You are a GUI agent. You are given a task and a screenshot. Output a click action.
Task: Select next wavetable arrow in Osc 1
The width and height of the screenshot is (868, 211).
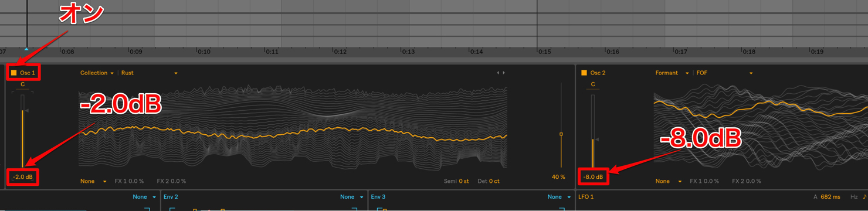504,73
